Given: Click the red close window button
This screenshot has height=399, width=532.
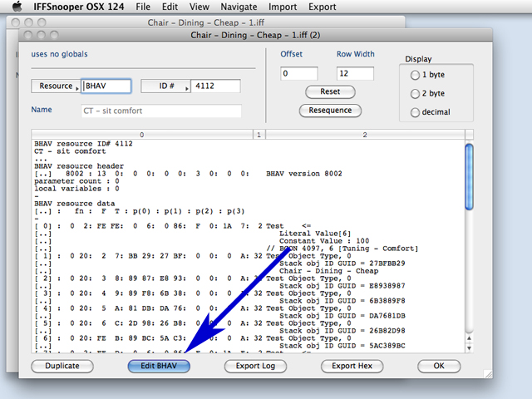Looking at the screenshot, I should click(x=28, y=36).
